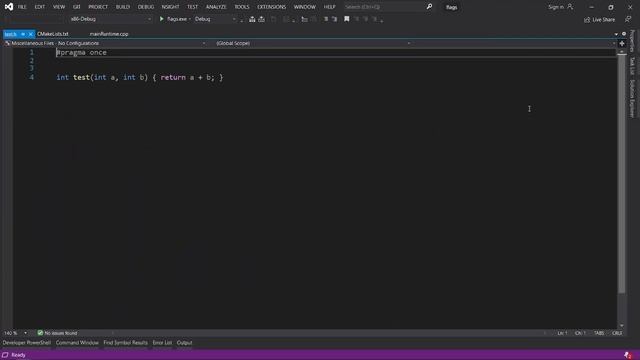Open the EXTENSIONS menu
640x360 pixels.
click(271, 7)
